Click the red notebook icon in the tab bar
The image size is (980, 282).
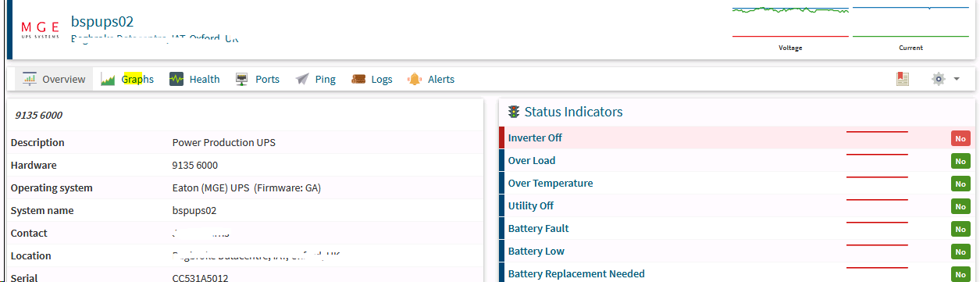pos(903,79)
